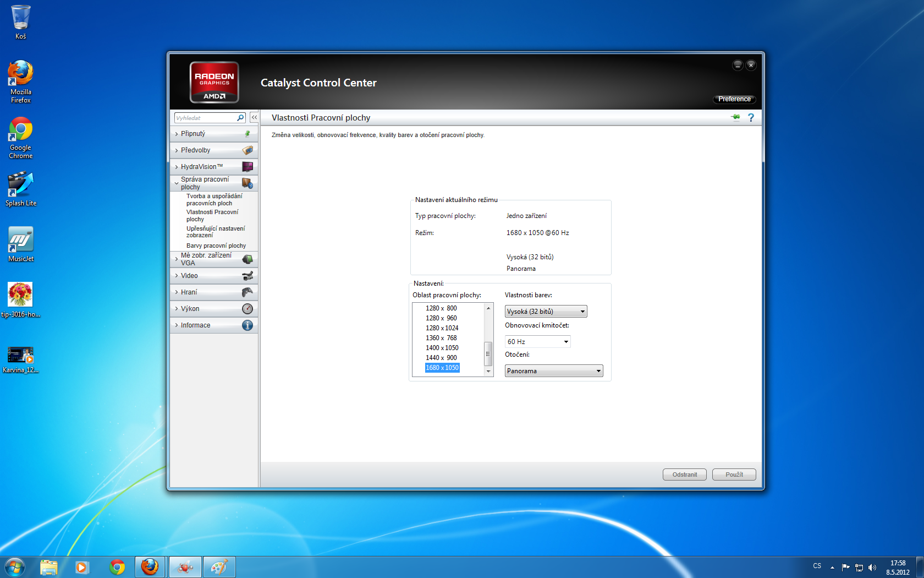Click the pin icon beside Připnutý

tap(248, 134)
